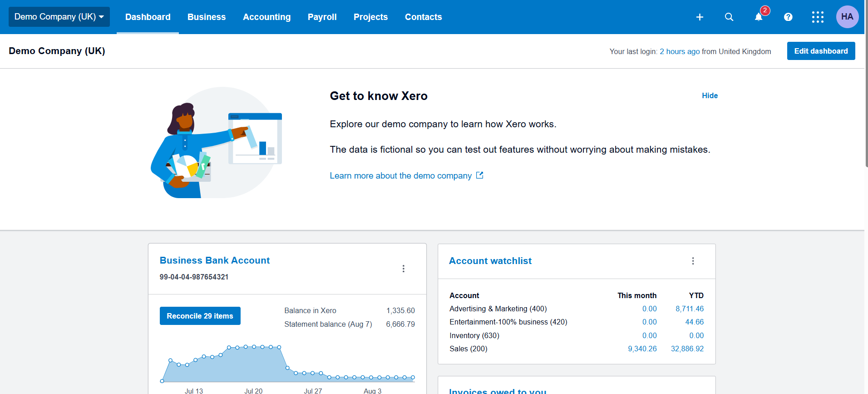Open the Business menu
This screenshot has width=868, height=394.
point(207,17)
